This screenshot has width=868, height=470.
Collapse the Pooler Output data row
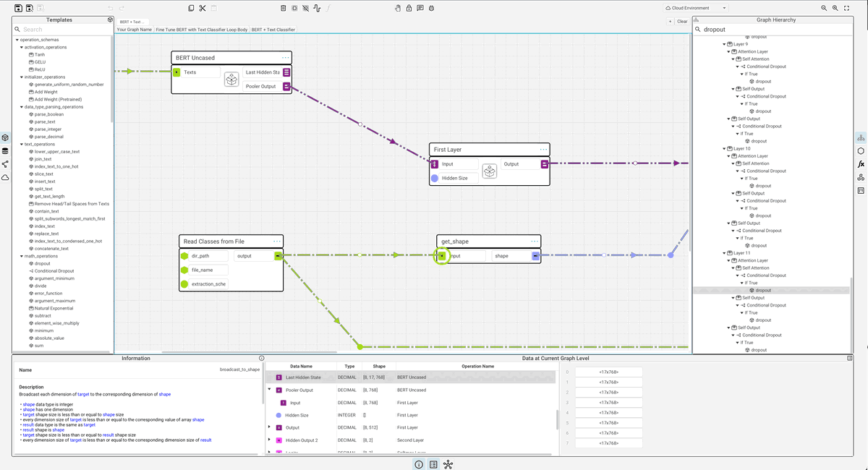click(x=270, y=390)
